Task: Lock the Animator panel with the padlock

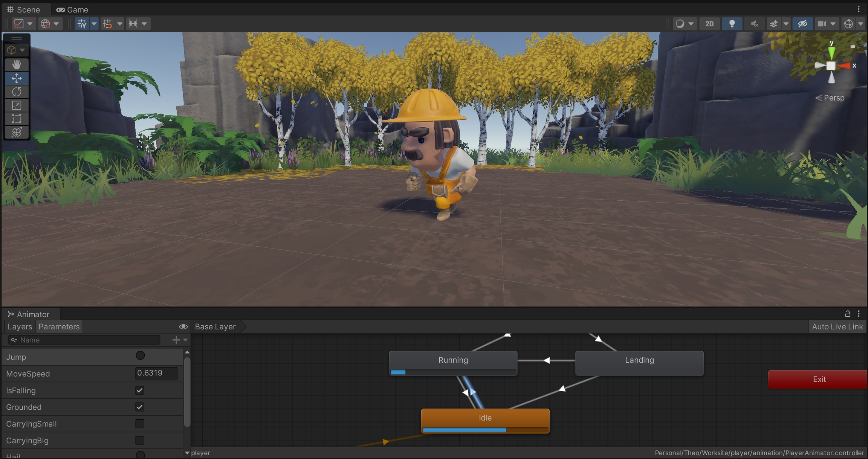Action: tap(847, 314)
